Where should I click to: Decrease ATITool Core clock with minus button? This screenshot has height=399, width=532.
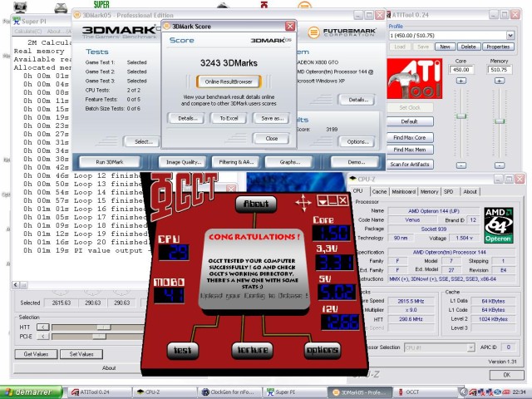[461, 165]
